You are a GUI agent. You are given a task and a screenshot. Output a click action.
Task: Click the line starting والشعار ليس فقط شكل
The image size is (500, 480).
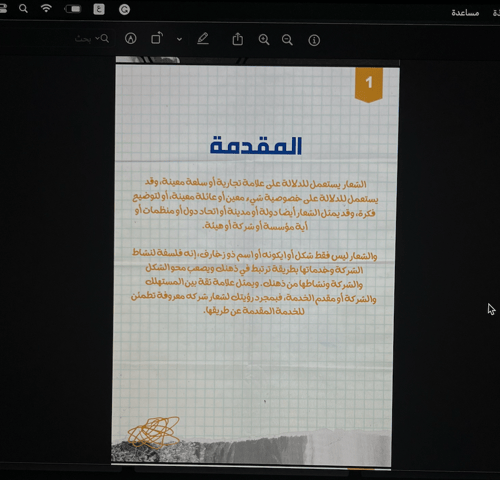click(x=254, y=255)
